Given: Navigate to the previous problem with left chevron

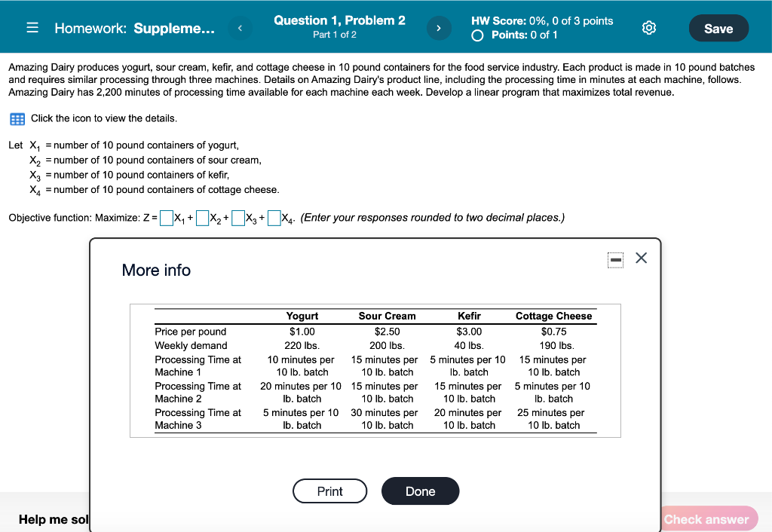Looking at the screenshot, I should tap(240, 26).
